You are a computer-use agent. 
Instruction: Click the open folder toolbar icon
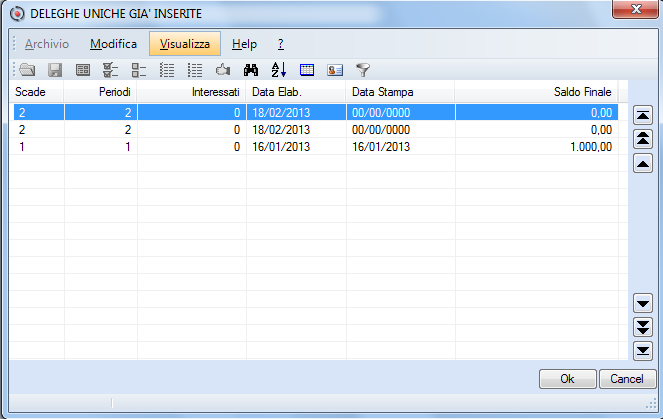point(28,70)
